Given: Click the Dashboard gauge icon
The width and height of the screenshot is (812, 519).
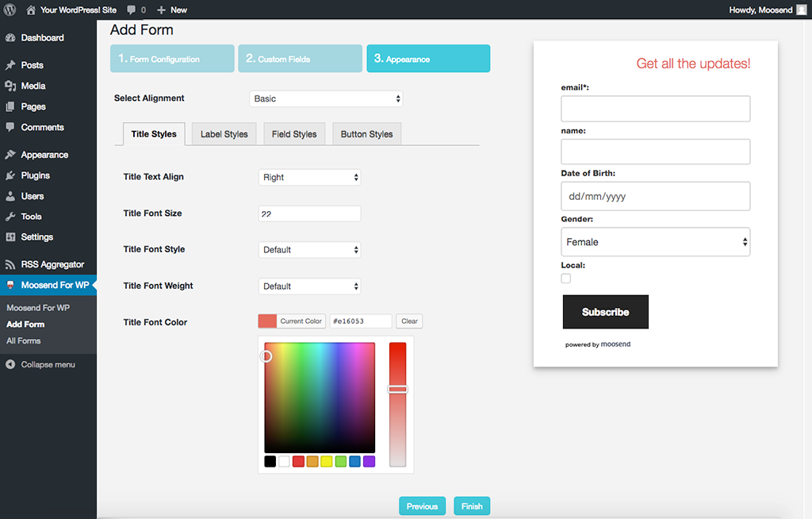Looking at the screenshot, I should click(10, 38).
